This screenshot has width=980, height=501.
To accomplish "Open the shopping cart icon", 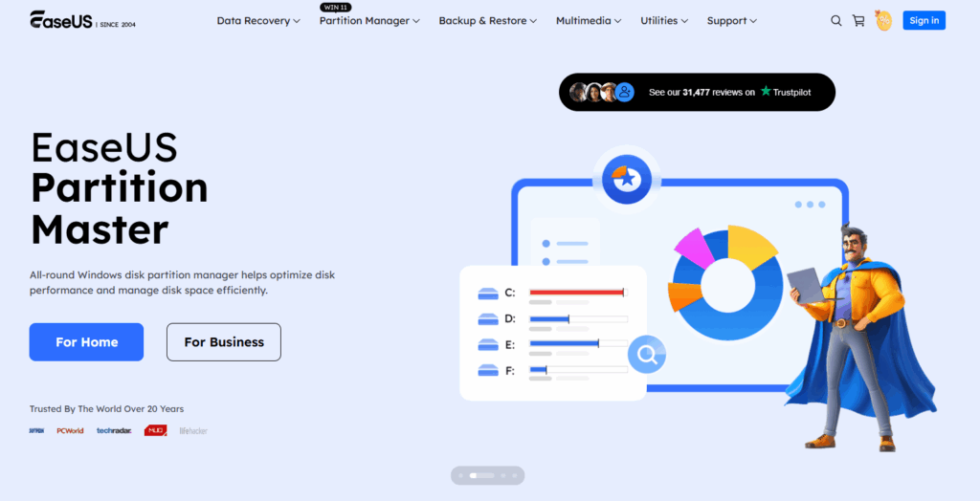I will (x=858, y=21).
